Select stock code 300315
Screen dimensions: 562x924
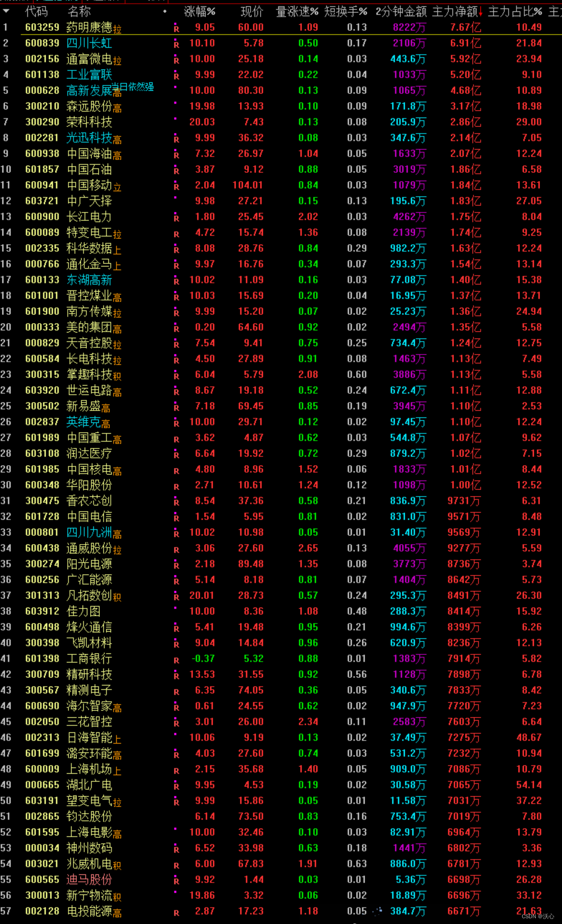click(x=43, y=374)
